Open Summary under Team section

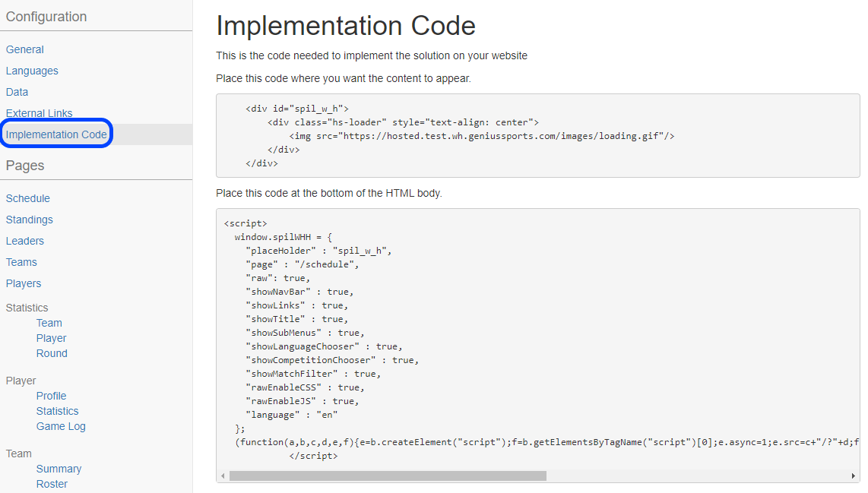click(59, 469)
